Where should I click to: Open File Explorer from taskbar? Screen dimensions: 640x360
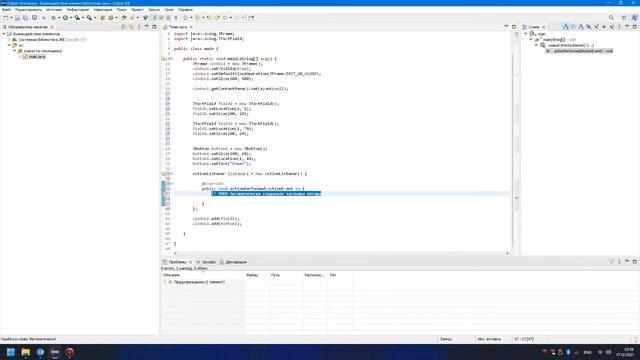25,352
